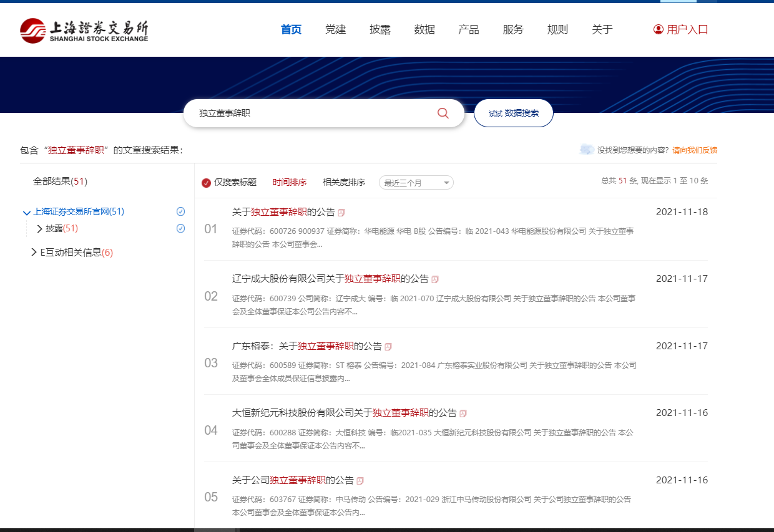Click the blue check badge beside 披露(51)
The width and height of the screenshot is (774, 532).
[181, 229]
